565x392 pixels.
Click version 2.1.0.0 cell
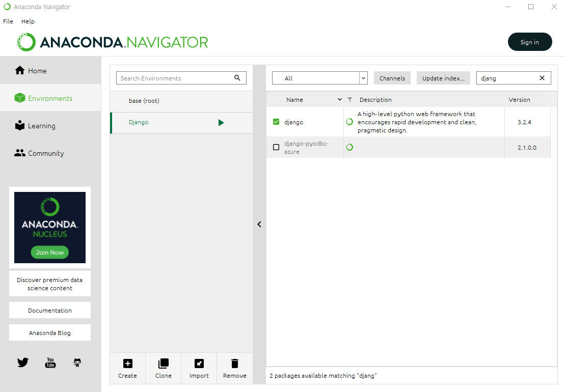point(527,148)
